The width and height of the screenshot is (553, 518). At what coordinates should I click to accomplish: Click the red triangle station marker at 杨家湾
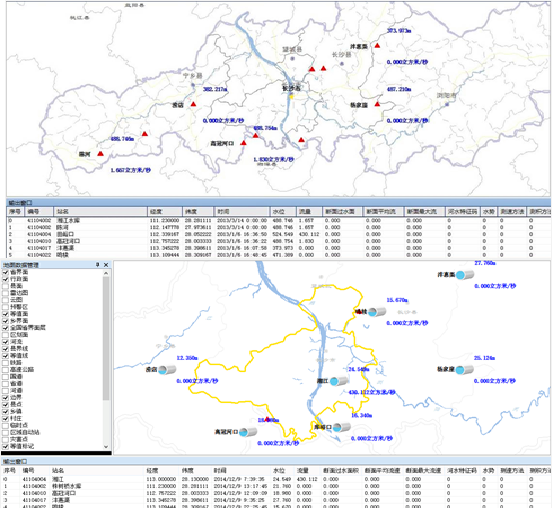(x=377, y=104)
